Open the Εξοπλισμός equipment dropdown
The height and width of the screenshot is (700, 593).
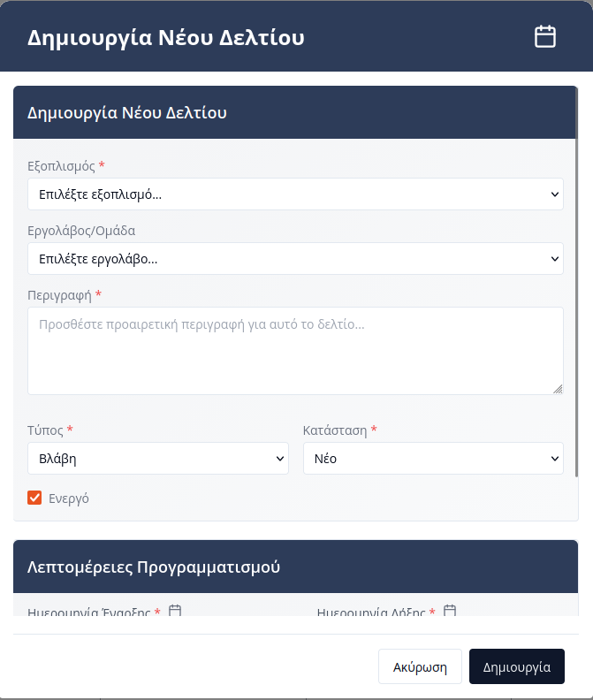(295, 194)
